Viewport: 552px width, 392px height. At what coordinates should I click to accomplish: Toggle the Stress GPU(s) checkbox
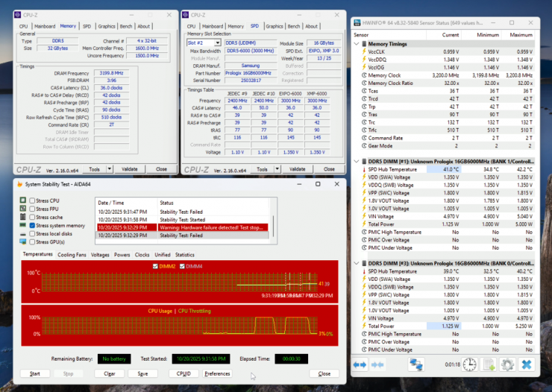point(32,241)
